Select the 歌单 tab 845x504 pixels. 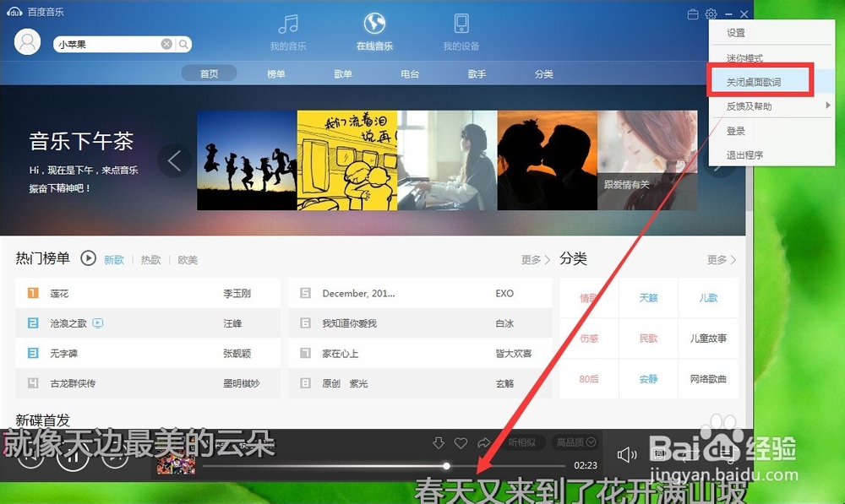[343, 73]
